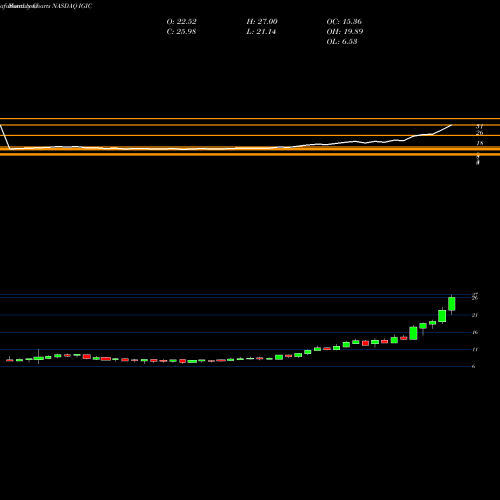500x500 pixels.
Task: Click the 'NASDAQ IGIC' ticker title
Action: 72,6
